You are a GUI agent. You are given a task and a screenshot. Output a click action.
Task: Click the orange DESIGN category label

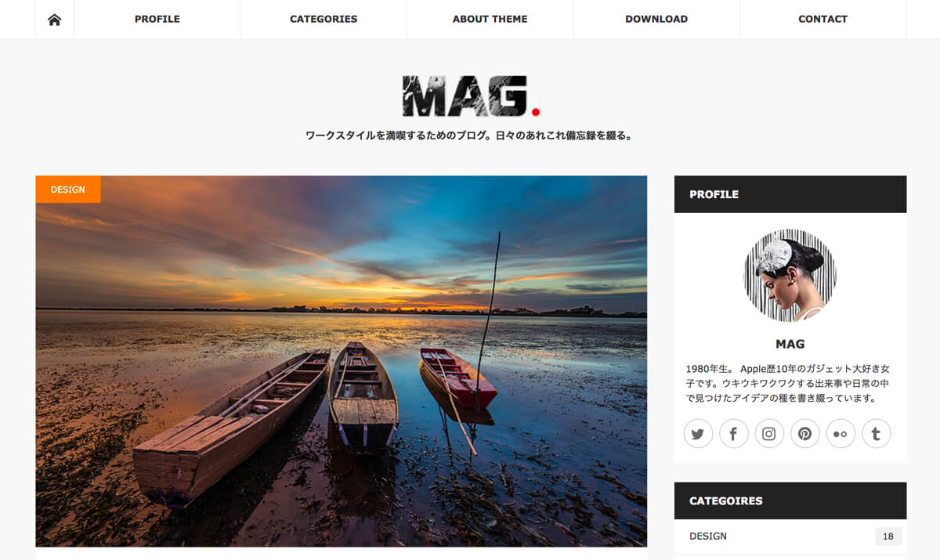(x=68, y=190)
